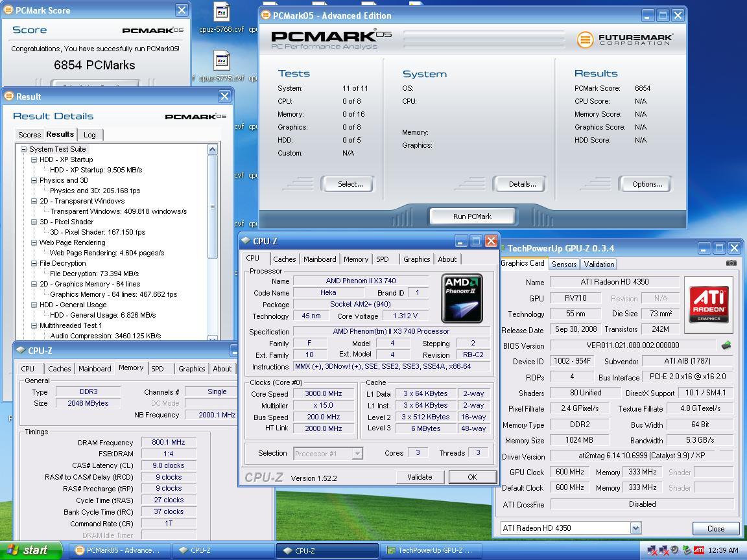Click the BIOS Version field in GPU-Z
Screen dimensions: 747x560
click(633, 345)
